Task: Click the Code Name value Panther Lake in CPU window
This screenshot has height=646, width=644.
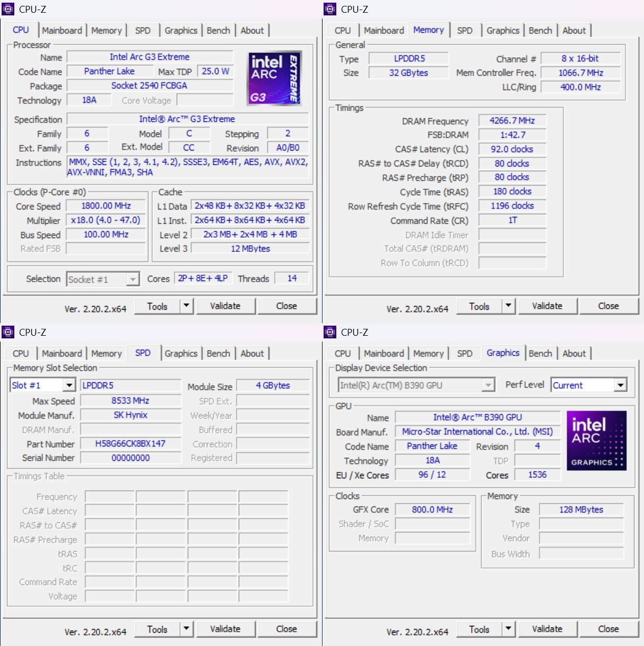Action: click(109, 71)
